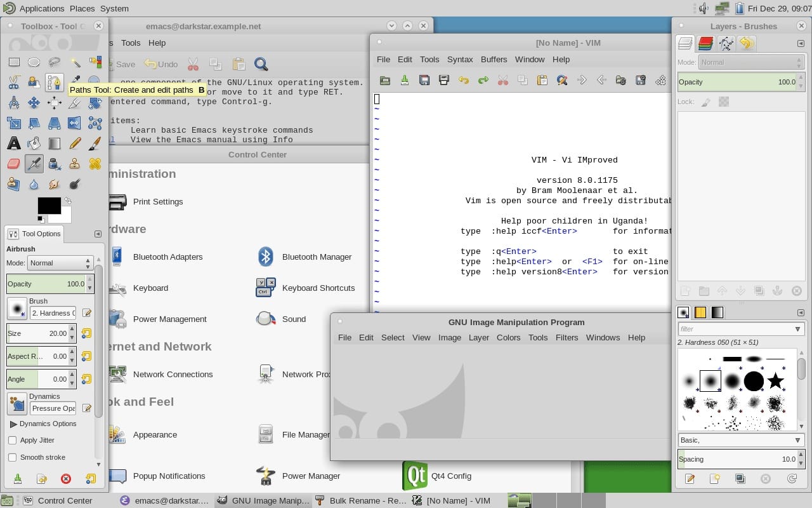Reset the airbrush Size to default
This screenshot has height=508, width=812.
[x=86, y=333]
